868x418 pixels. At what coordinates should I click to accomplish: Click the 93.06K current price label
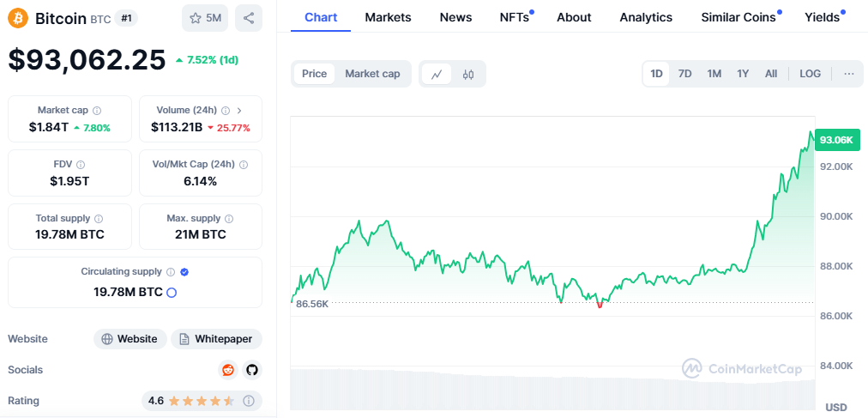tap(838, 140)
